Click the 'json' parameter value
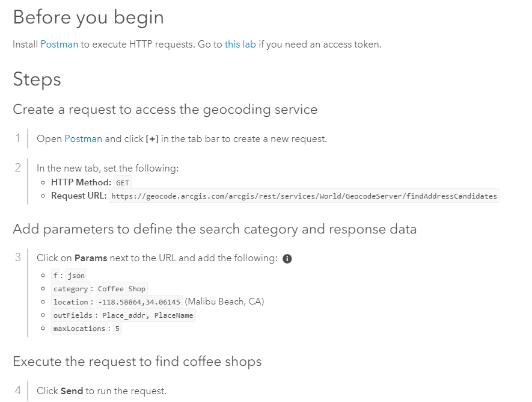Image resolution: width=532 pixels, height=402 pixels. click(76, 276)
